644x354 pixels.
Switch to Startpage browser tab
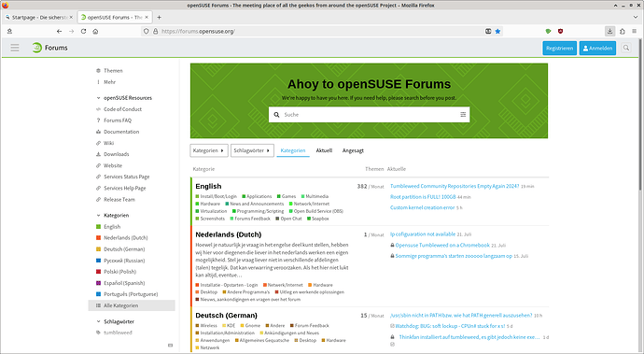coord(39,17)
